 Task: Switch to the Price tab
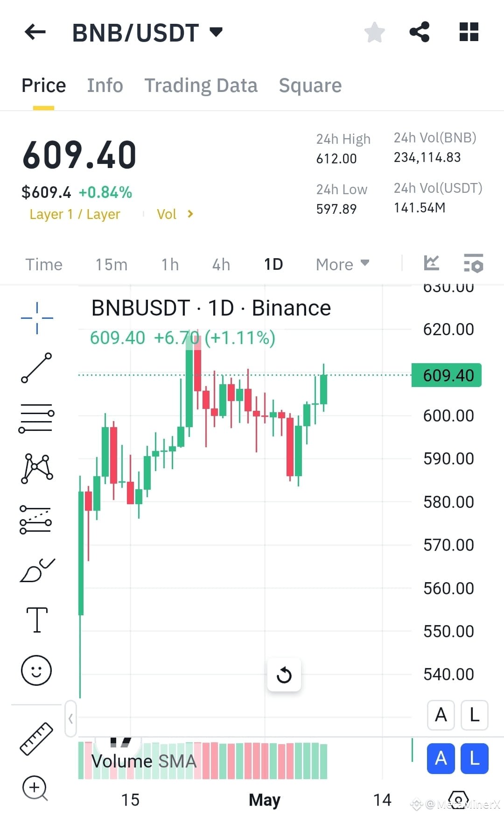click(x=44, y=85)
